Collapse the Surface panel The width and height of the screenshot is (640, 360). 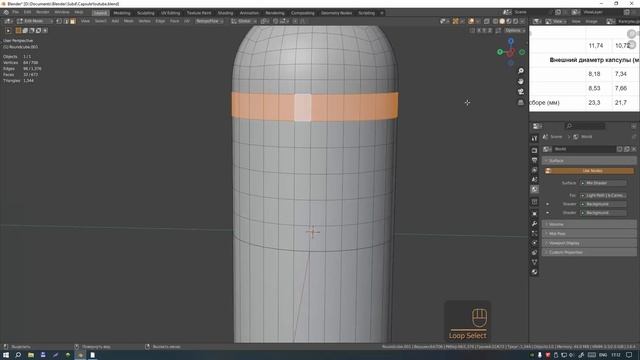(589, 161)
